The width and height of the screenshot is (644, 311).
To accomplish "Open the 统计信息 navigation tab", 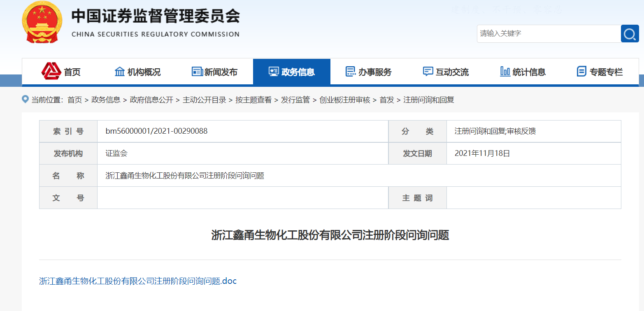I will click(x=523, y=72).
